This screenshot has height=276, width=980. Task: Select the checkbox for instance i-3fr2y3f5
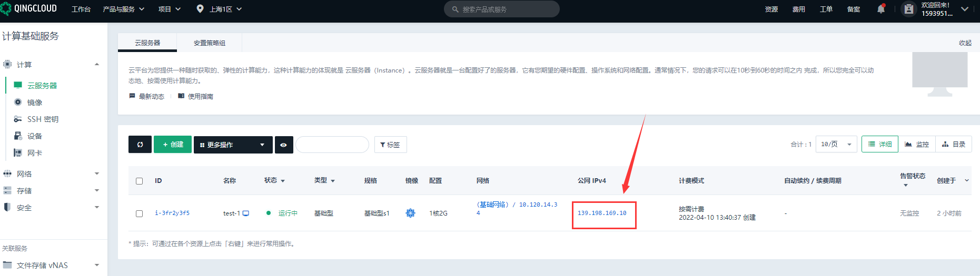click(x=140, y=213)
